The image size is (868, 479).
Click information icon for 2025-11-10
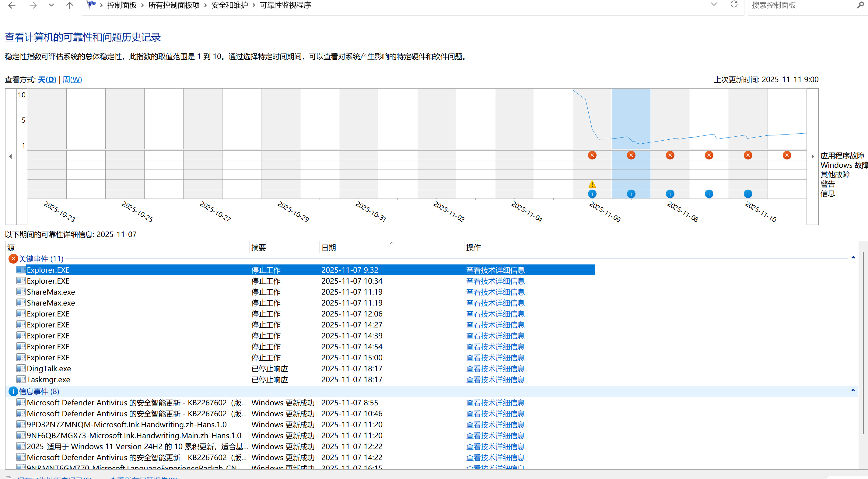(748, 194)
